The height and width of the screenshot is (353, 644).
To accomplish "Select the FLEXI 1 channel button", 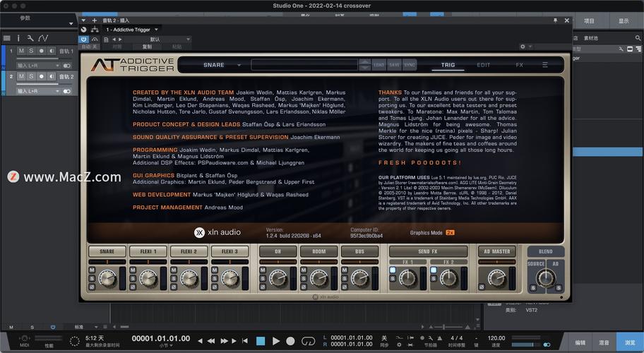I will (148, 251).
